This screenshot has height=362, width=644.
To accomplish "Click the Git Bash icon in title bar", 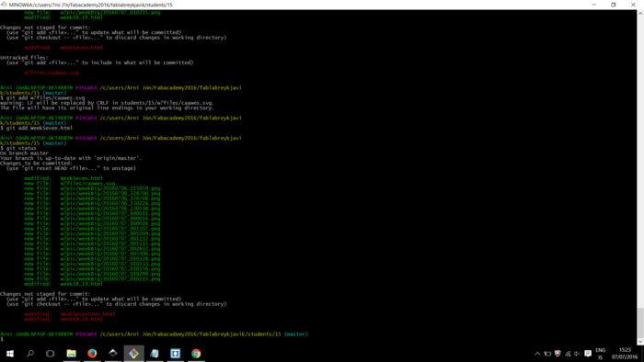I will [4, 5].
